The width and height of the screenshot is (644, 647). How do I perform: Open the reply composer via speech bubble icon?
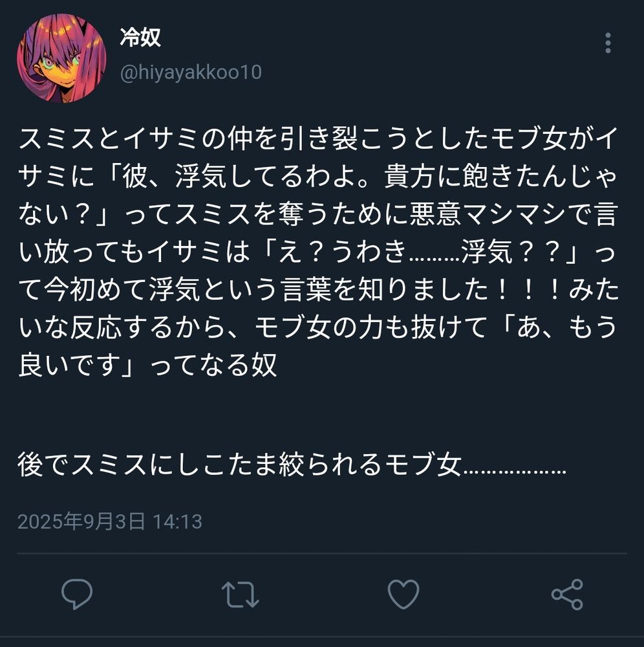click(x=77, y=594)
